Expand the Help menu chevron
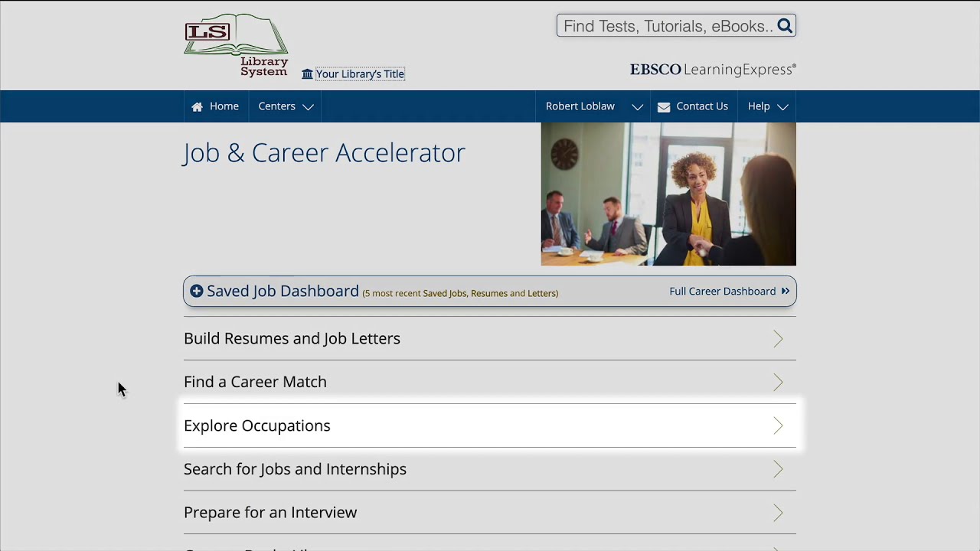Image resolution: width=980 pixels, height=551 pixels. pyautogui.click(x=782, y=107)
